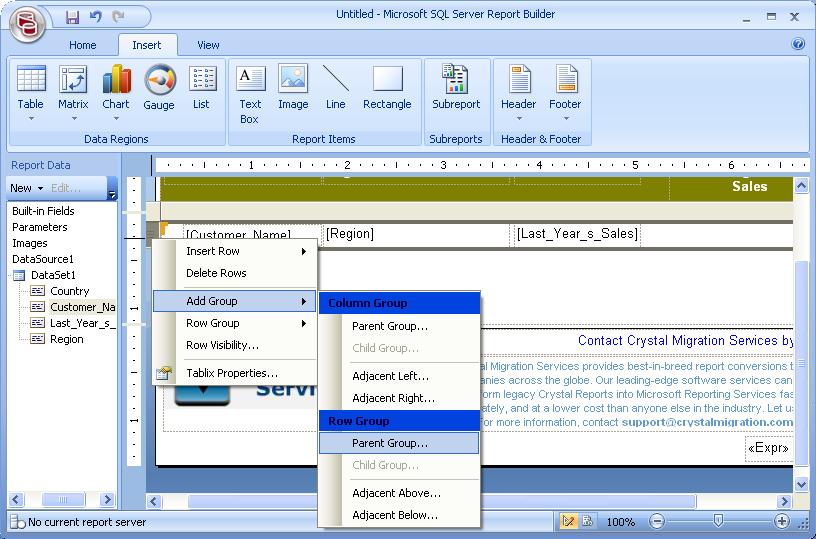Redo the last undone action

click(x=119, y=17)
